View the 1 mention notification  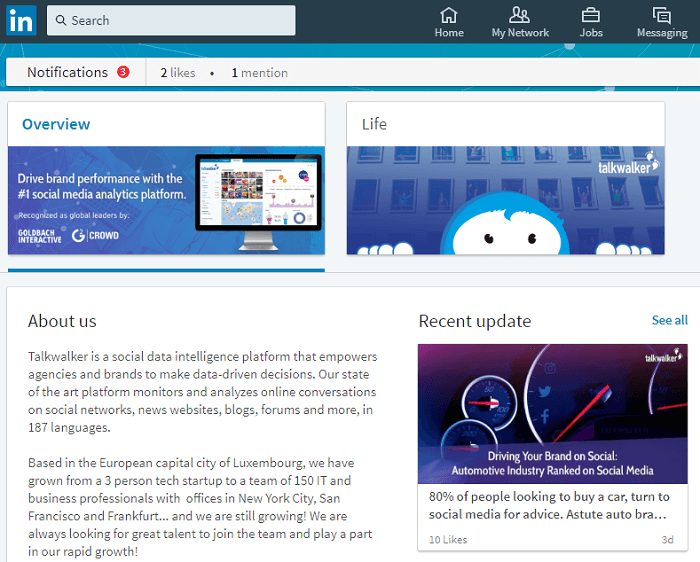(259, 73)
